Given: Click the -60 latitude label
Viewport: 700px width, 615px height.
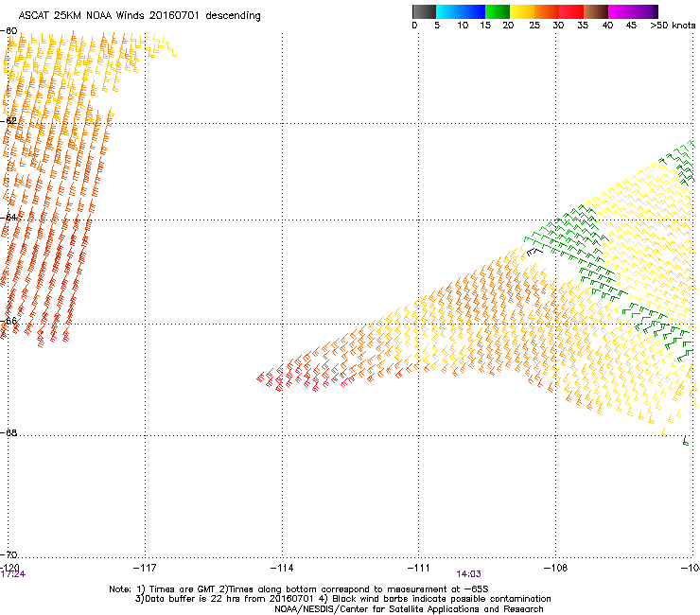Looking at the screenshot, I should (9, 31).
